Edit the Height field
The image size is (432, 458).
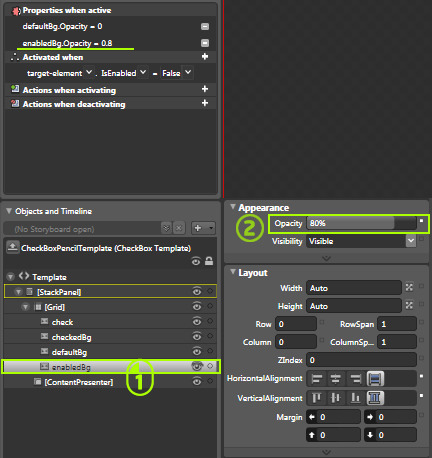click(x=354, y=306)
